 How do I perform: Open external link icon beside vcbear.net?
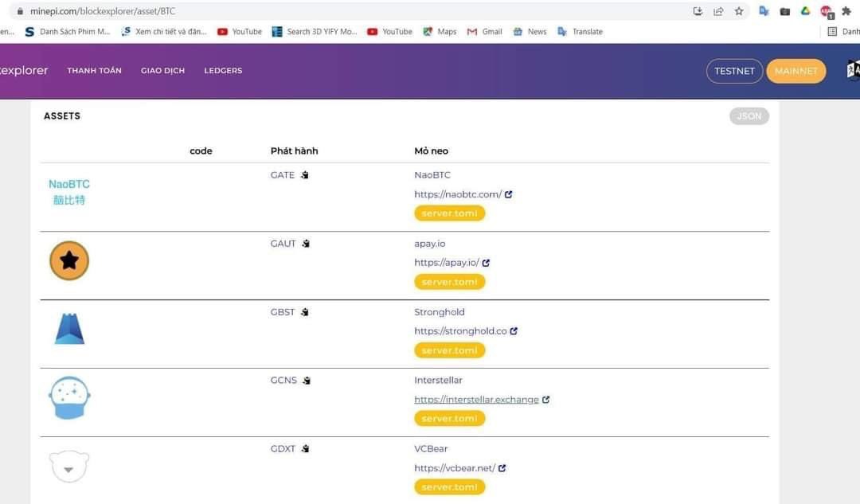coord(502,468)
